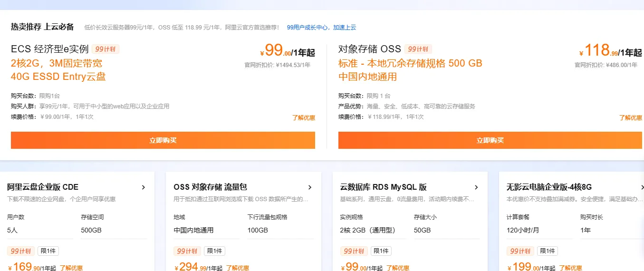Image resolution: width=644 pixels, height=271 pixels.
Task: Click the ¥169.90/1年起 price
Action: point(32,267)
